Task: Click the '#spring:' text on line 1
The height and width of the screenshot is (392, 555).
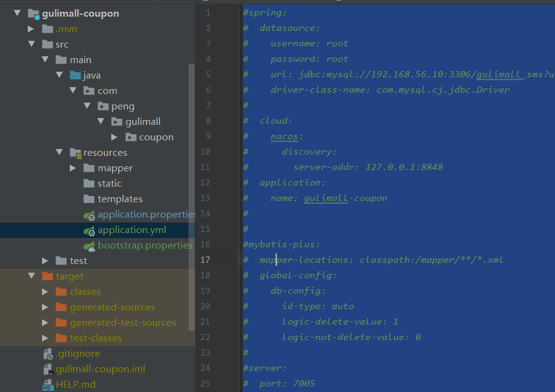Action: pyautogui.click(x=265, y=13)
